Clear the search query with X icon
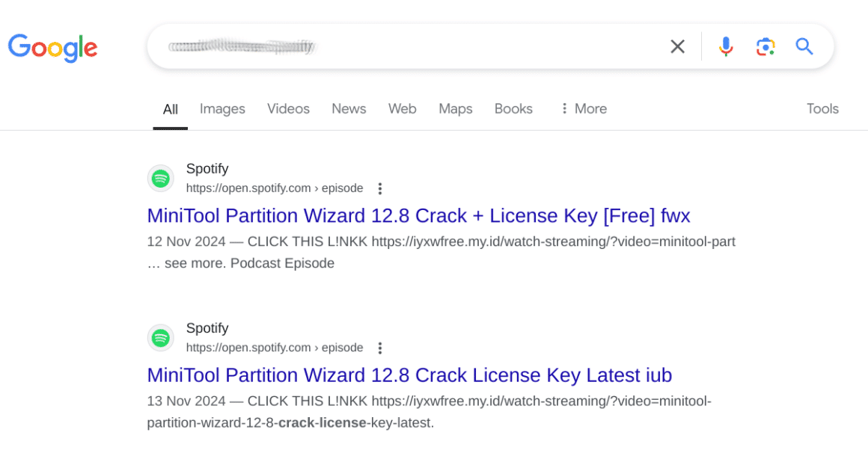The height and width of the screenshot is (459, 868). [x=678, y=46]
